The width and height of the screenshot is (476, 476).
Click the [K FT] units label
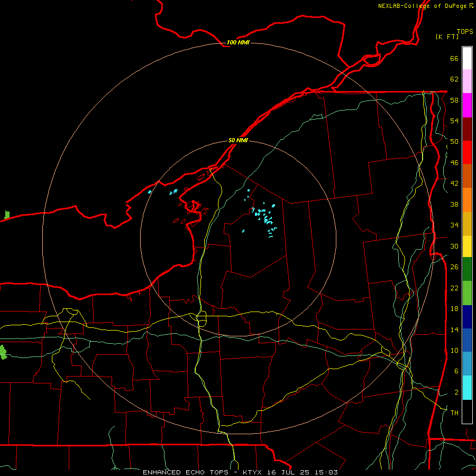(447, 36)
